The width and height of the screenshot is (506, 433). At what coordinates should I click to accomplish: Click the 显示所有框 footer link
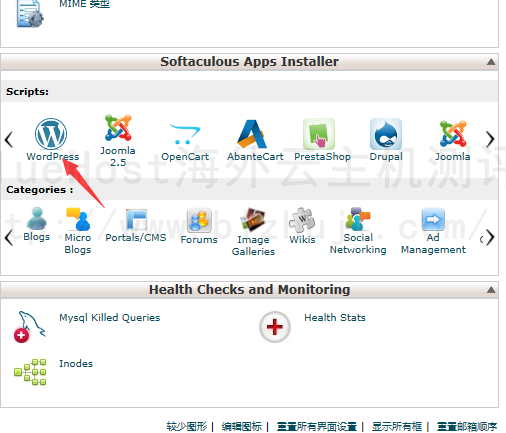point(397,426)
